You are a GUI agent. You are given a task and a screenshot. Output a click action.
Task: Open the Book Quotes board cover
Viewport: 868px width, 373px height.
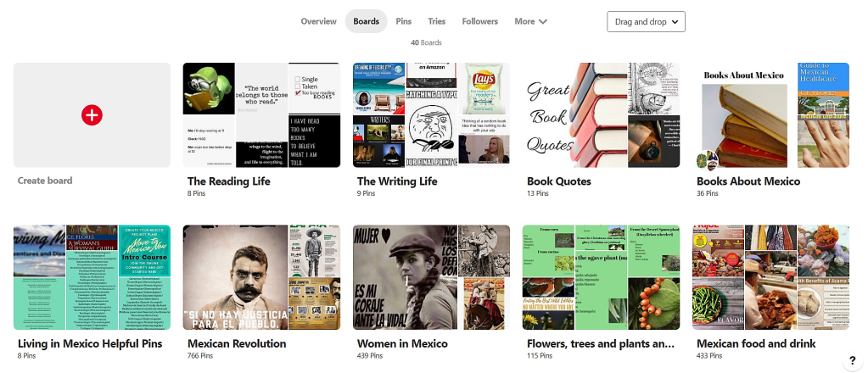(x=601, y=115)
